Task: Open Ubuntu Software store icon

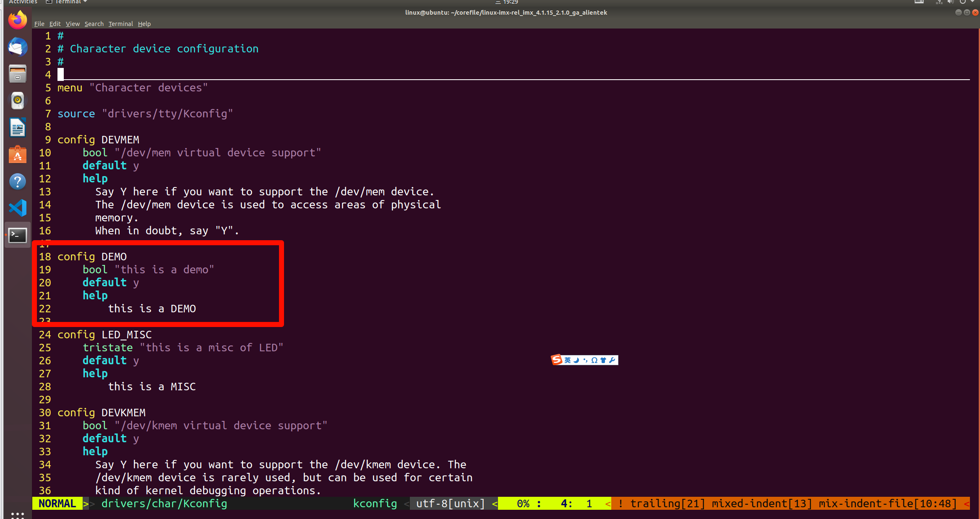Action: pyautogui.click(x=17, y=155)
